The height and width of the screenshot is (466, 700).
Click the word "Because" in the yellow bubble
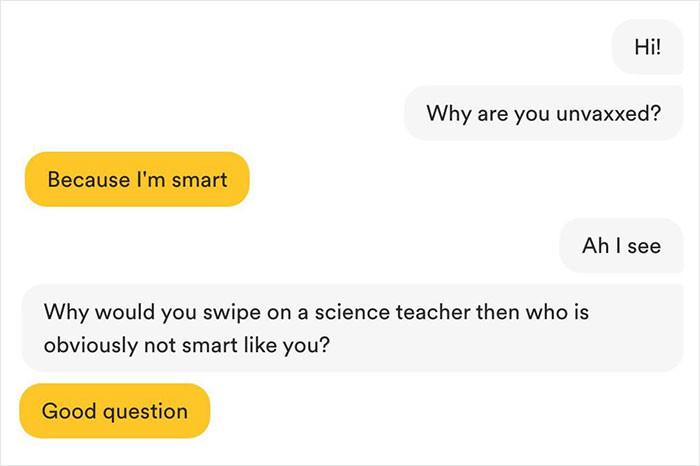(x=87, y=180)
